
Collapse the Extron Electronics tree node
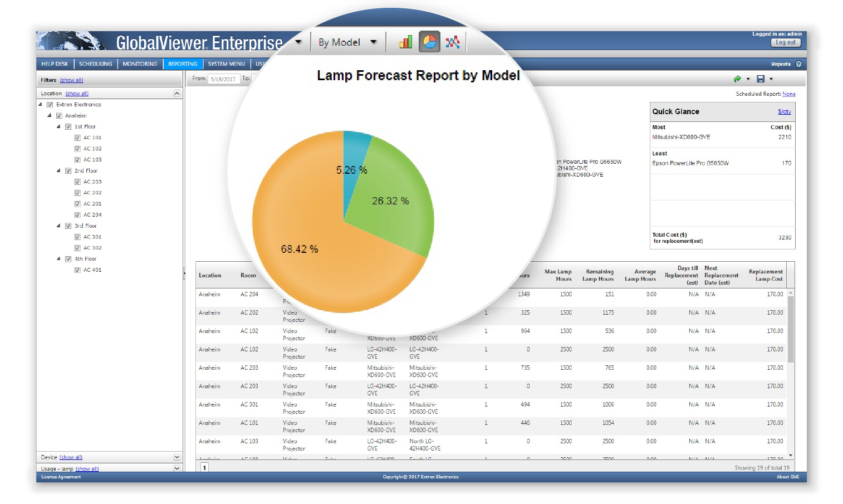point(41,104)
